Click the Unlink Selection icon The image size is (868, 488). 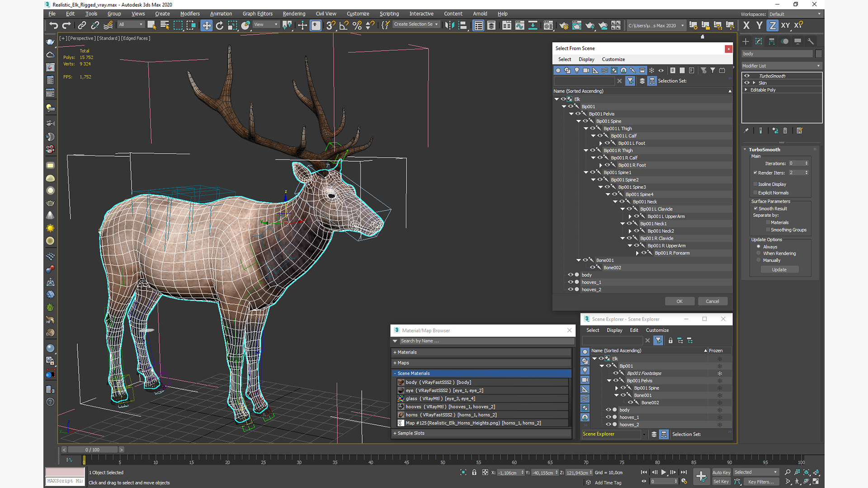[x=95, y=25]
